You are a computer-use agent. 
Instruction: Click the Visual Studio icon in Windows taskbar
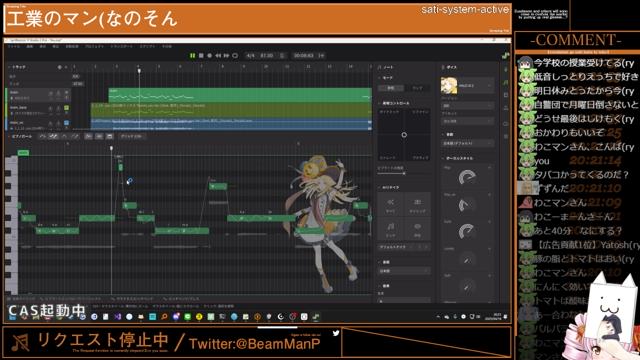pos(118,317)
